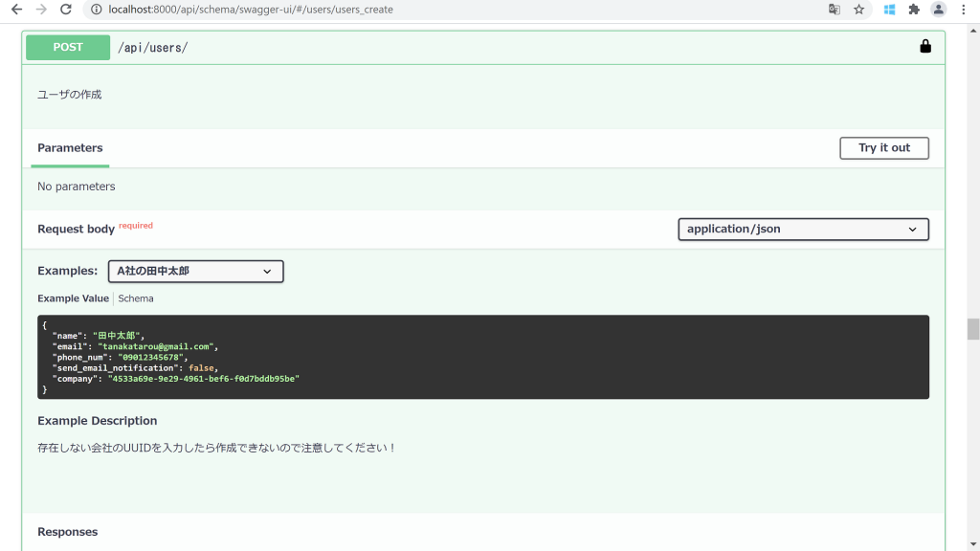980x551 pixels.
Task: Open the Google Translate icon in address bar
Action: [x=835, y=10]
